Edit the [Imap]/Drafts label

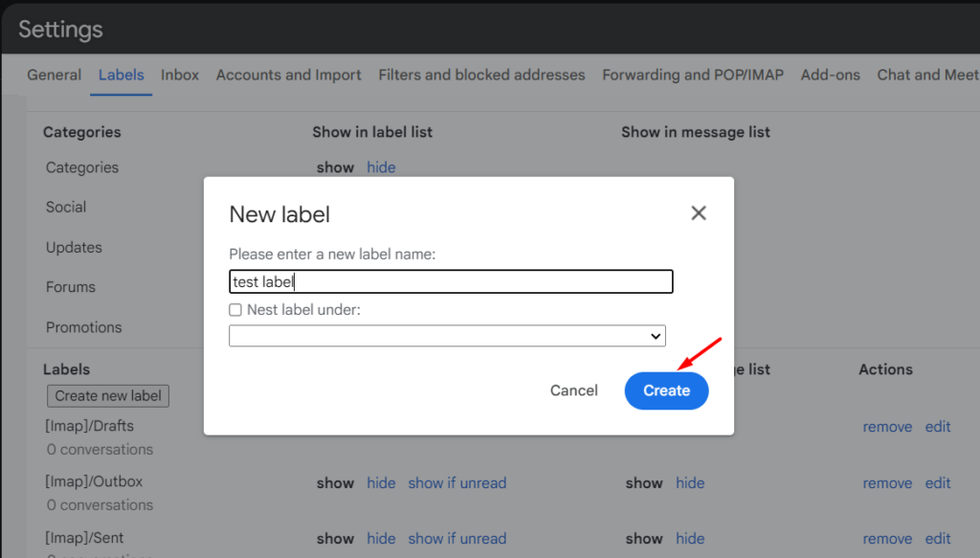(x=938, y=427)
